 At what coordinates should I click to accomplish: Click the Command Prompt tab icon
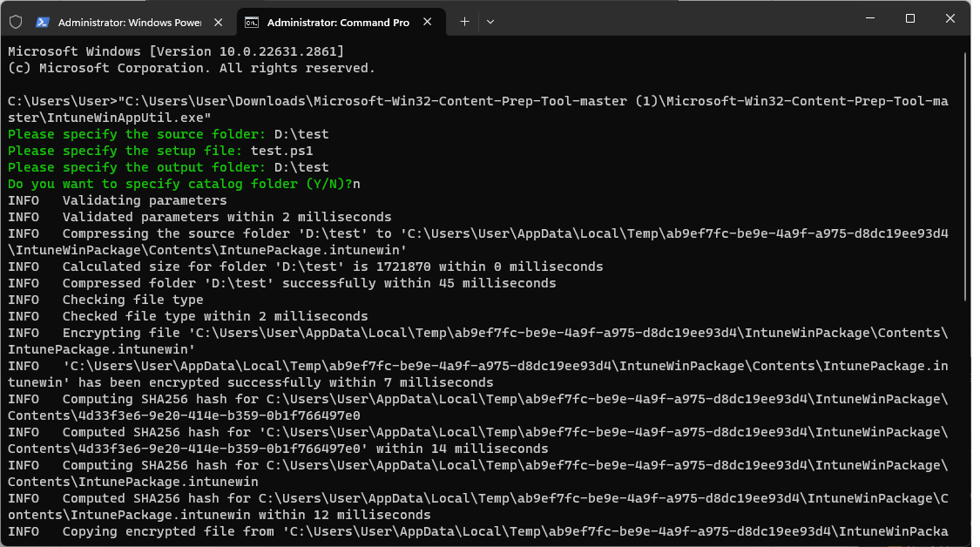click(x=251, y=23)
